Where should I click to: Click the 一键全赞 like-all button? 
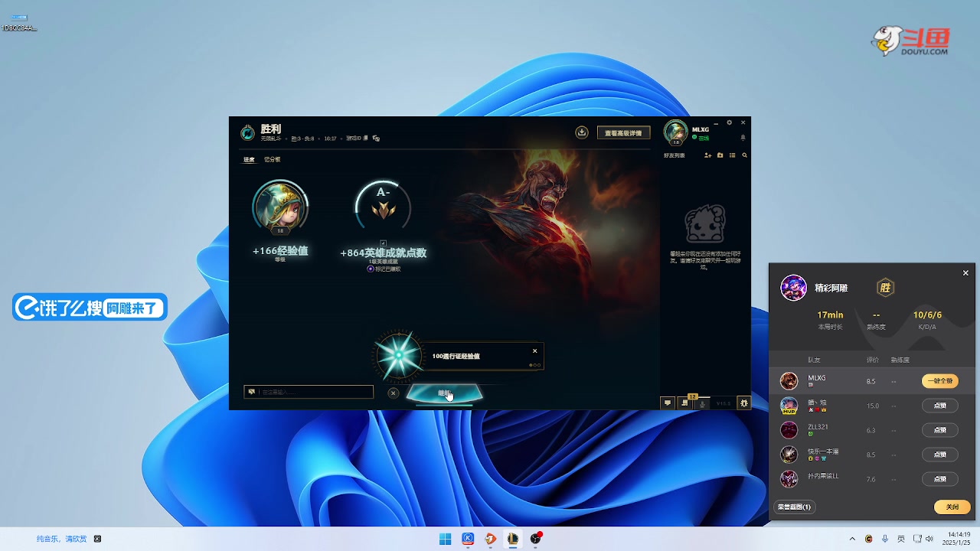click(x=939, y=381)
